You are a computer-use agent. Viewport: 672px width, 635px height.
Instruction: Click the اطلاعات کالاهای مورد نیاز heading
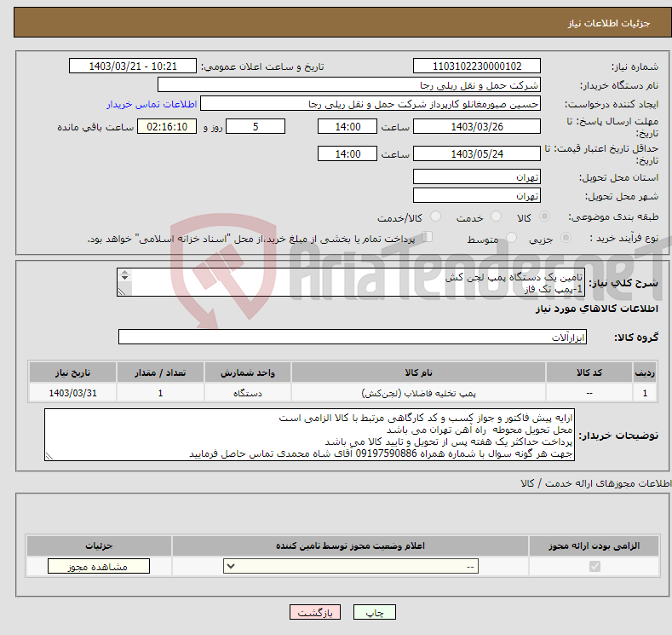coord(596,309)
